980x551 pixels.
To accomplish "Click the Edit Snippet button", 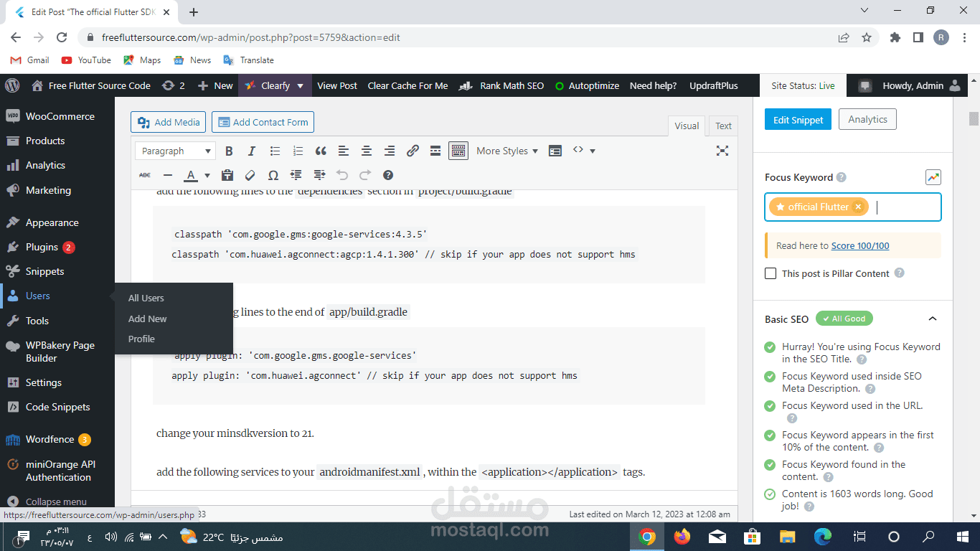I will click(x=798, y=120).
